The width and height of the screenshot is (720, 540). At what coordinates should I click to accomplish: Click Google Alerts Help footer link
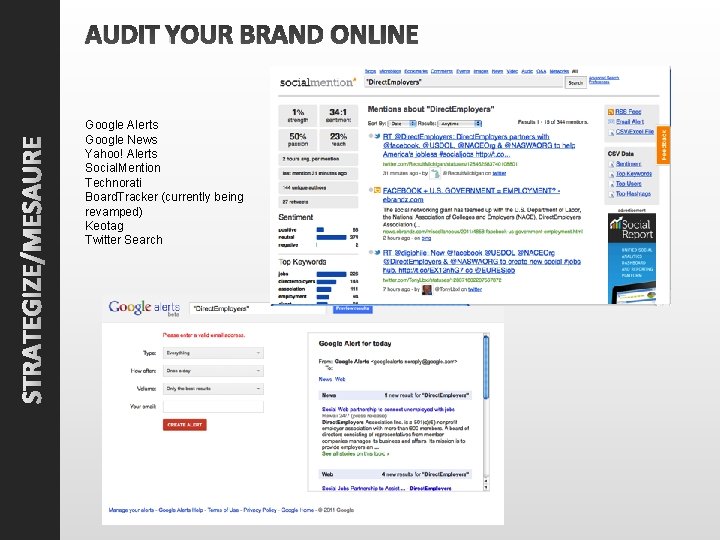point(181,510)
